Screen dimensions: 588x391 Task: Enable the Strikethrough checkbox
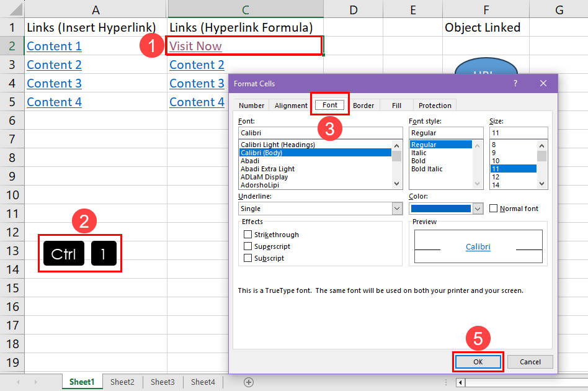point(247,234)
